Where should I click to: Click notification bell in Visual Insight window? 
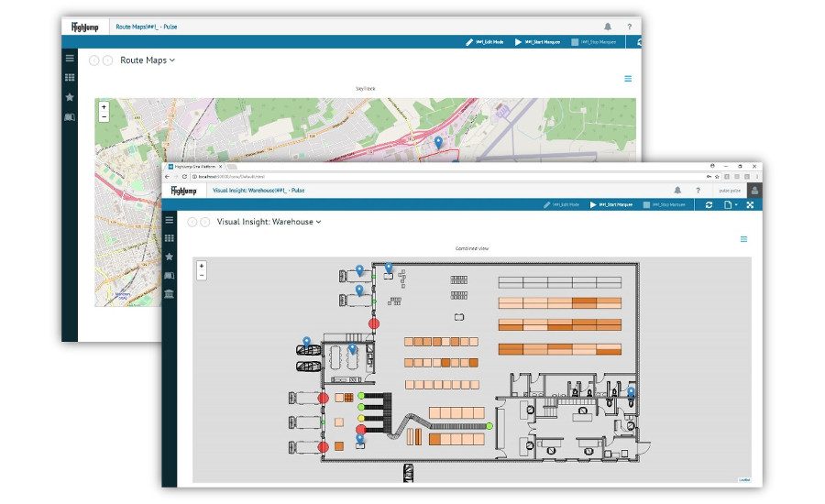pyautogui.click(x=677, y=191)
